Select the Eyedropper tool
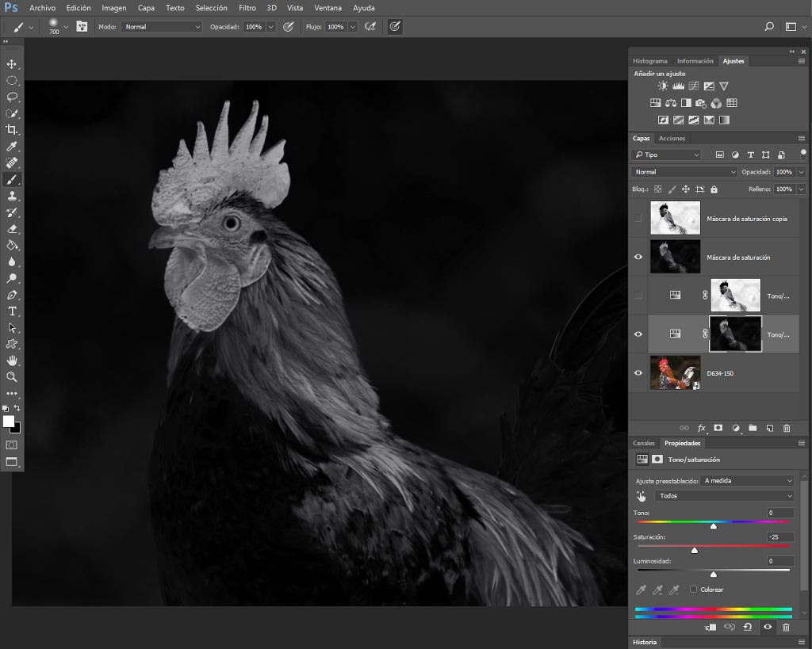This screenshot has width=812, height=649. tap(12, 147)
